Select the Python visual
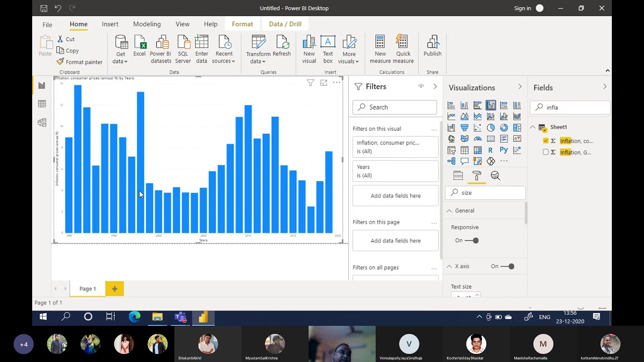644x362 pixels. click(504, 150)
